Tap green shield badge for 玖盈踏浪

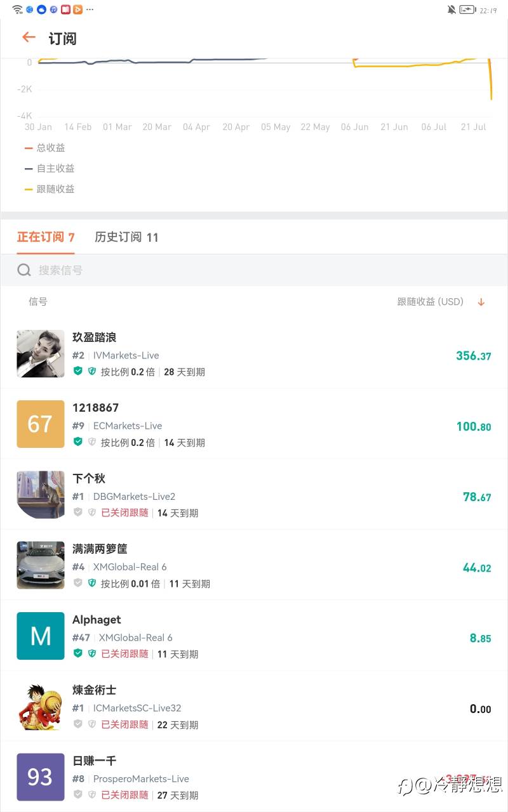coord(78,371)
